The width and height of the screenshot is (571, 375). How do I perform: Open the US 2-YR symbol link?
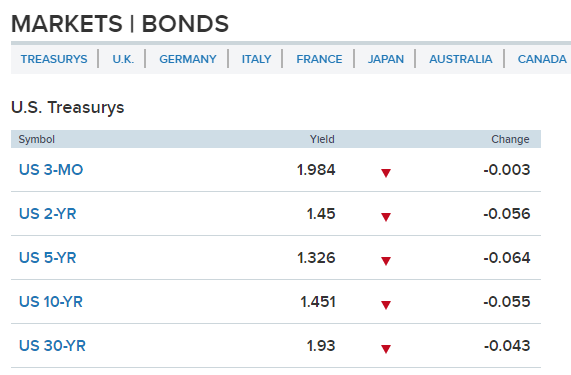coord(48,214)
